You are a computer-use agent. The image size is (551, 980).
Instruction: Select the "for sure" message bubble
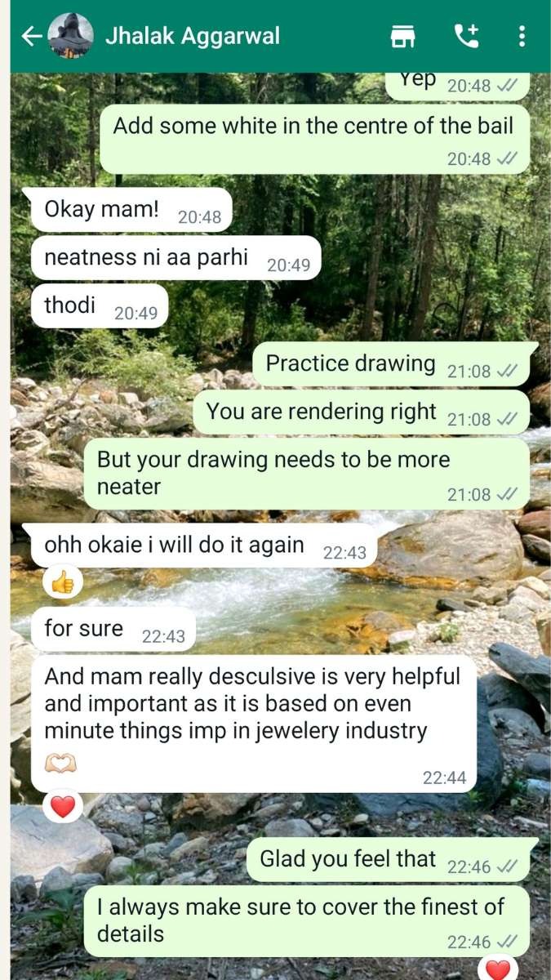pos(113,630)
